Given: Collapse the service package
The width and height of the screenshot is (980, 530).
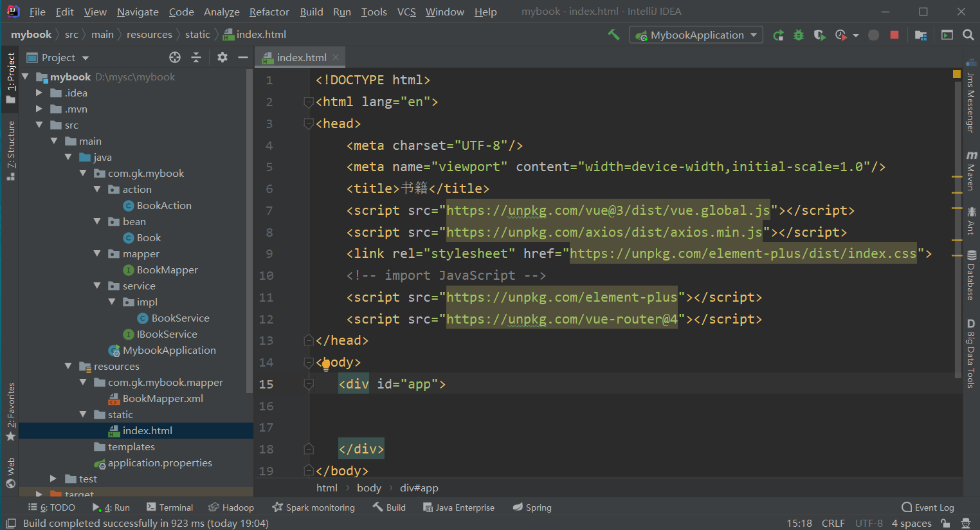Looking at the screenshot, I should (98, 286).
